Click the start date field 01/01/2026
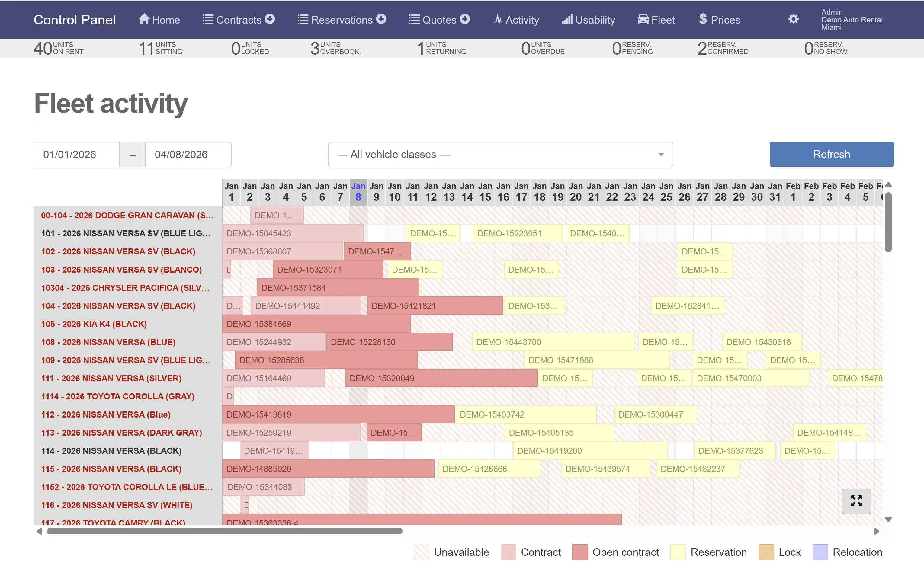This screenshot has width=924, height=576. (x=77, y=154)
